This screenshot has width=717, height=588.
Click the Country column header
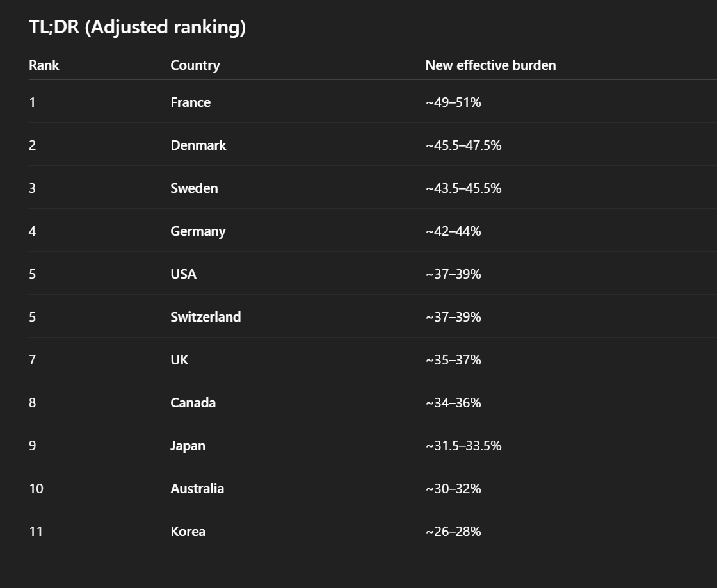tap(195, 65)
